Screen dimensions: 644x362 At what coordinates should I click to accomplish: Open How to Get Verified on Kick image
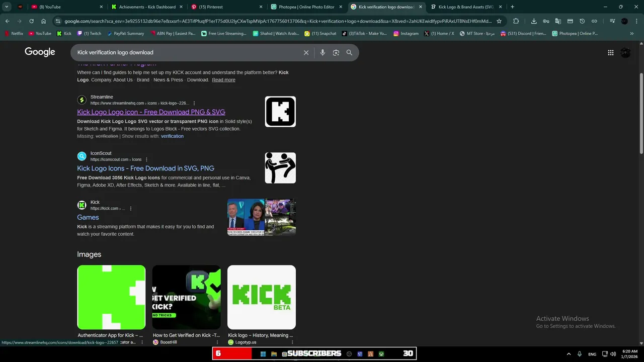(x=186, y=297)
